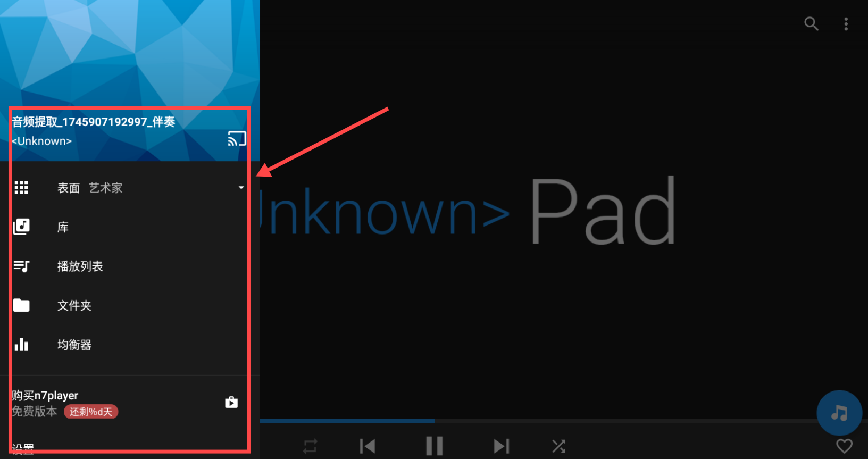Open the three-dot overflow menu
868x459 pixels.
click(x=846, y=24)
